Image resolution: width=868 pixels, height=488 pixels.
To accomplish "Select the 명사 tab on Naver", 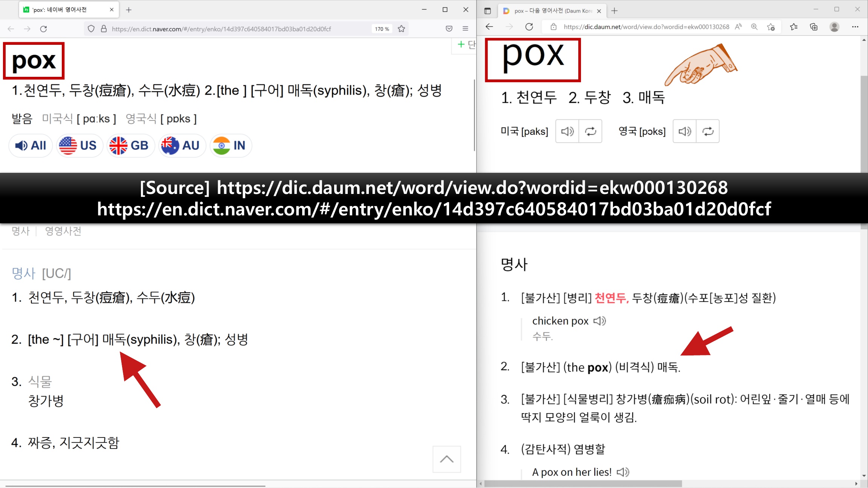I will point(21,231).
